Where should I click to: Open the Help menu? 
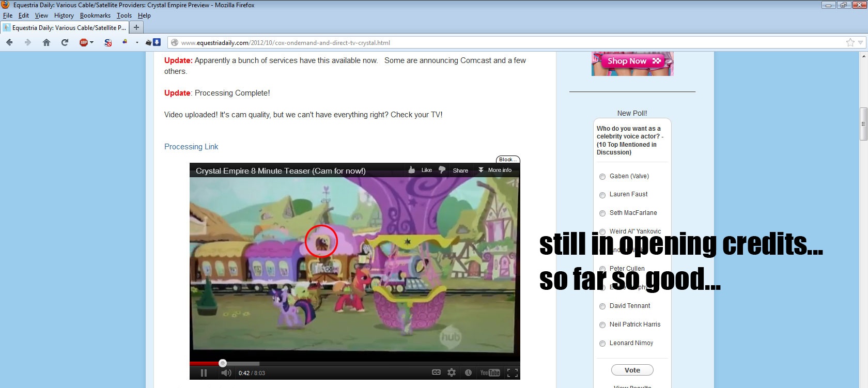tap(144, 15)
